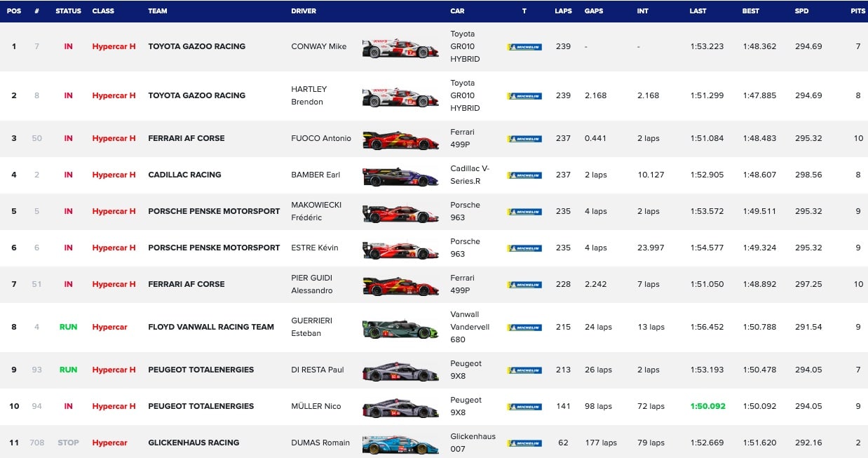Open the FERRARI AF CORSE team page
This screenshot has height=458, width=868.
pos(186,138)
